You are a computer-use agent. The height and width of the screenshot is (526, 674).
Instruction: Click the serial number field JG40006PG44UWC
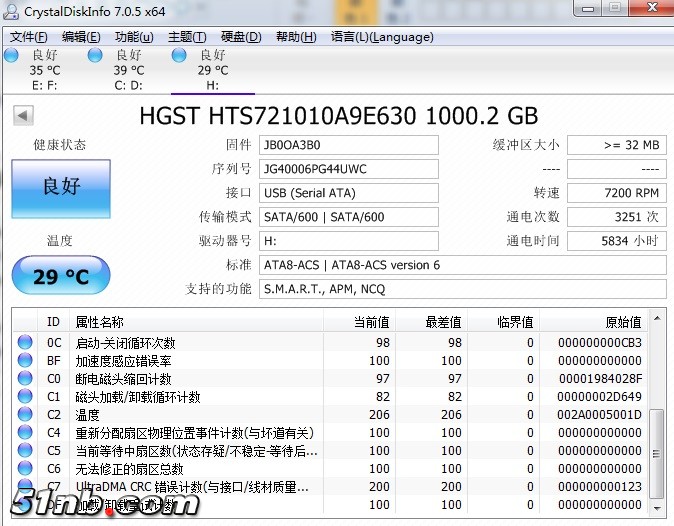pyautogui.click(x=348, y=169)
